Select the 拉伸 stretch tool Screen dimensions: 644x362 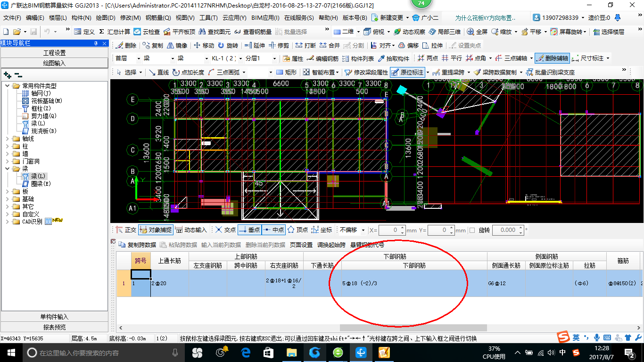433,46
